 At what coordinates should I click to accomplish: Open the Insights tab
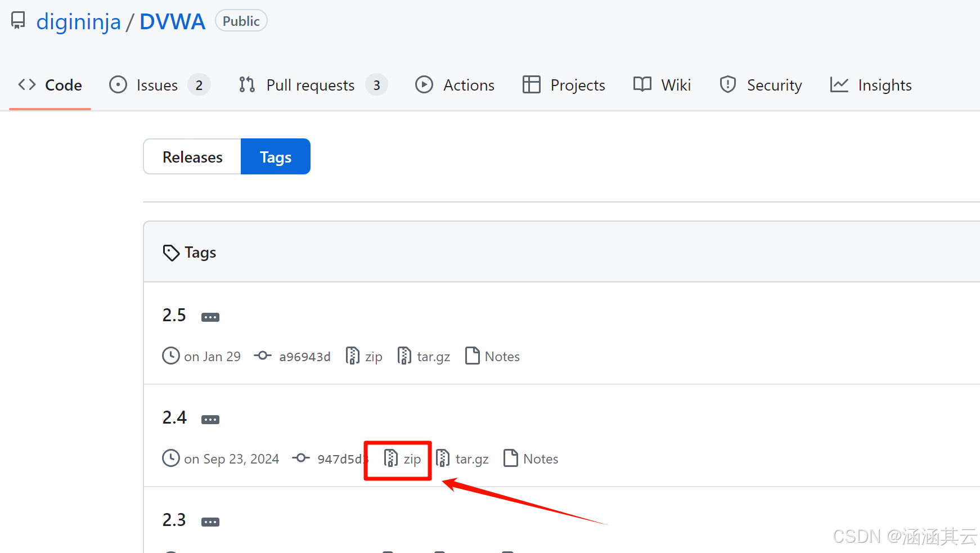click(871, 85)
